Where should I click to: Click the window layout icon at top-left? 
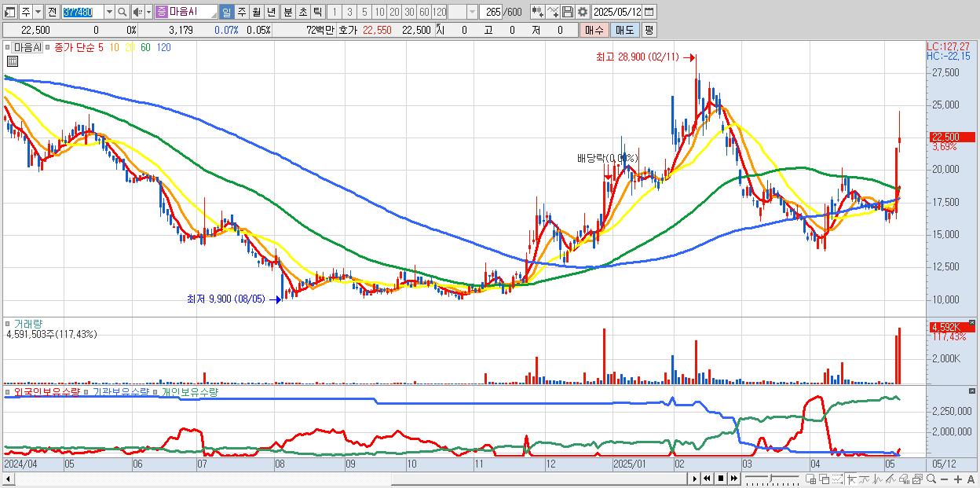pyautogui.click(x=9, y=12)
